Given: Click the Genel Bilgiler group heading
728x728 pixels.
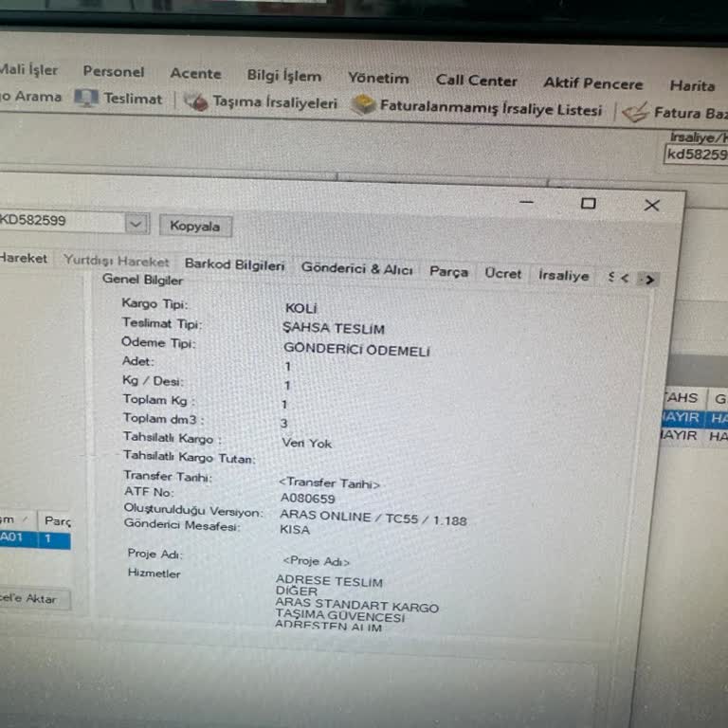Looking at the screenshot, I should click(x=142, y=280).
